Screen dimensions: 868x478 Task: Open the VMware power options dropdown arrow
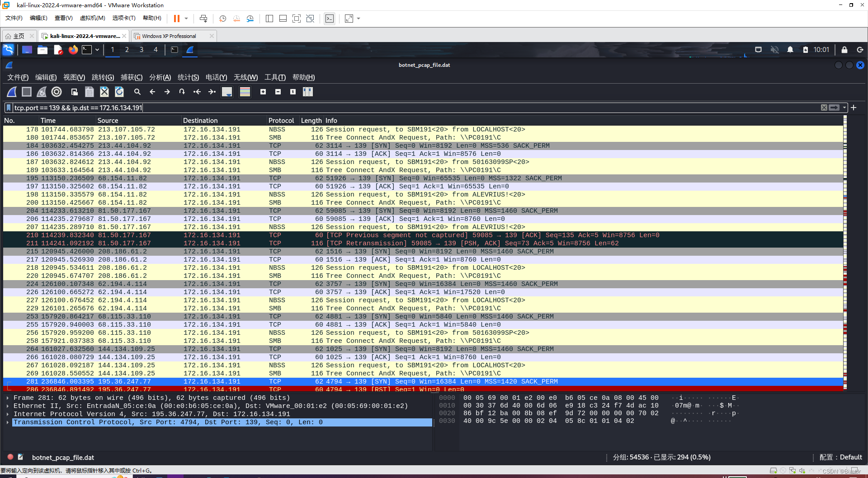[x=186, y=19]
